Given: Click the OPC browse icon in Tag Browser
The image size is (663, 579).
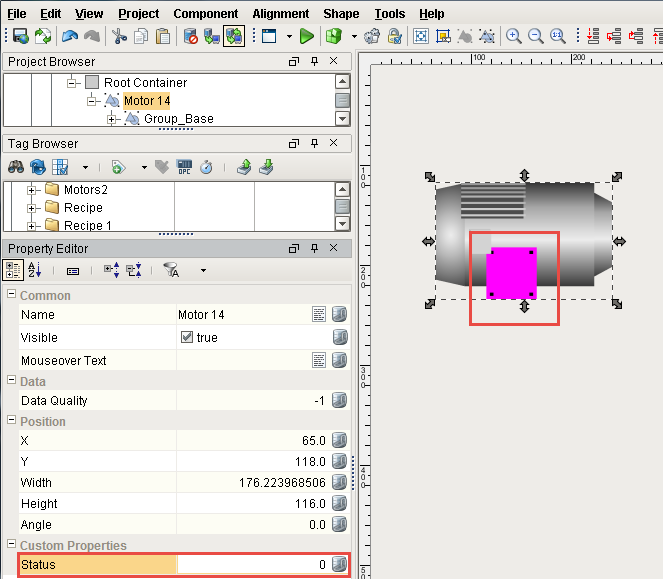Looking at the screenshot, I should point(184,167).
